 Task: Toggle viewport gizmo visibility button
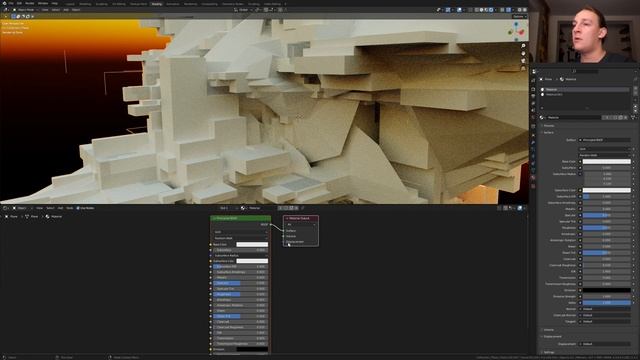pyautogui.click(x=448, y=10)
